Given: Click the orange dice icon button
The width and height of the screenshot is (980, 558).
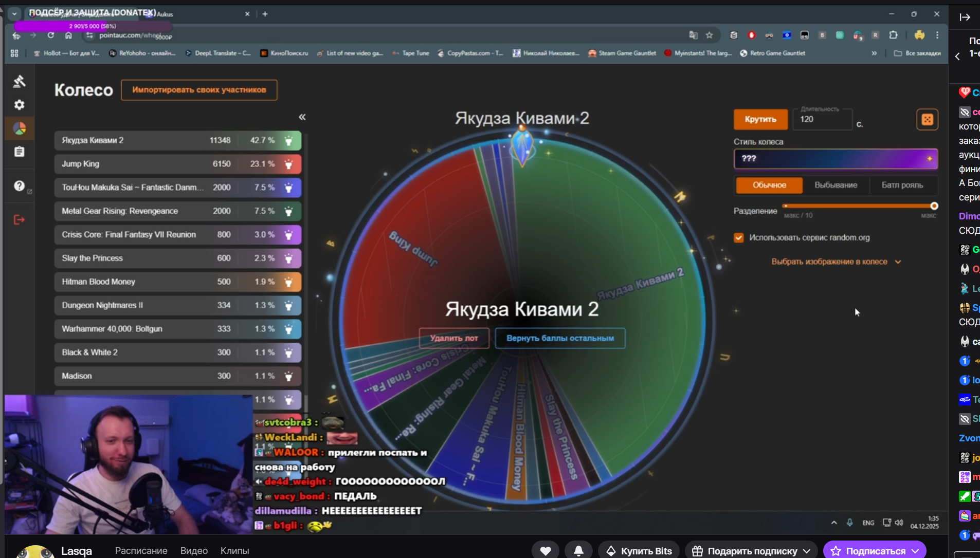Looking at the screenshot, I should (927, 119).
